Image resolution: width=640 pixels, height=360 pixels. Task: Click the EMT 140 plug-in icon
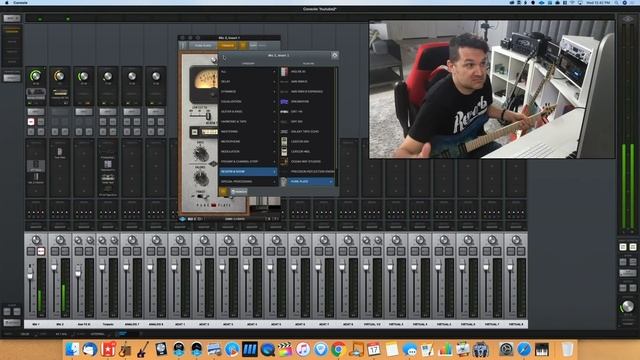pos(284,111)
